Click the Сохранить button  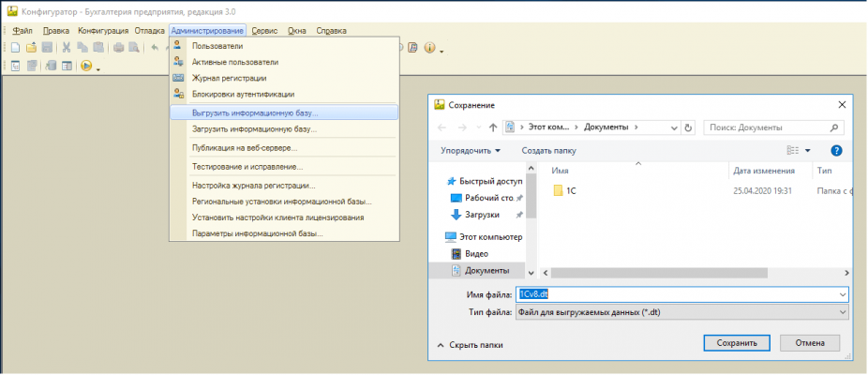pyautogui.click(x=736, y=343)
